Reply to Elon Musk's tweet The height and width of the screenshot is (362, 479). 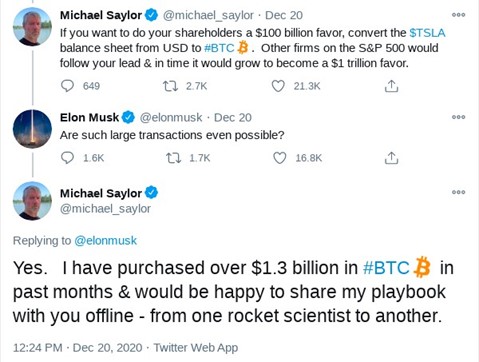coord(67,158)
